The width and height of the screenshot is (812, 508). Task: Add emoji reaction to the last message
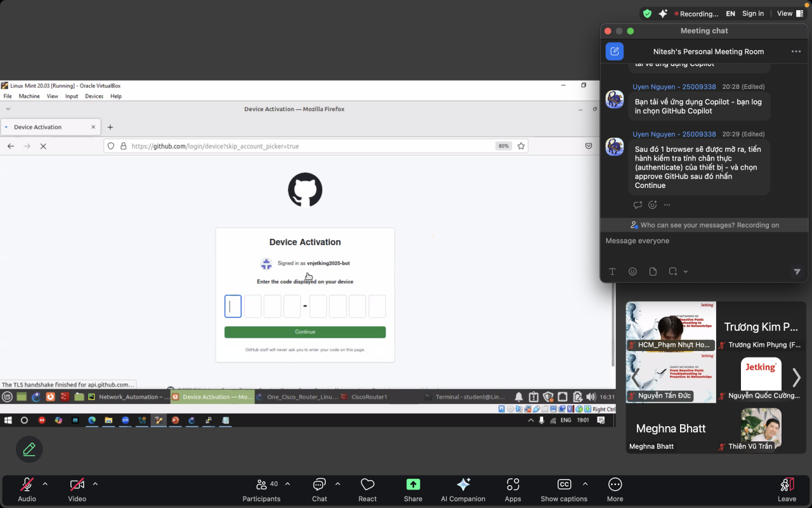[653, 205]
